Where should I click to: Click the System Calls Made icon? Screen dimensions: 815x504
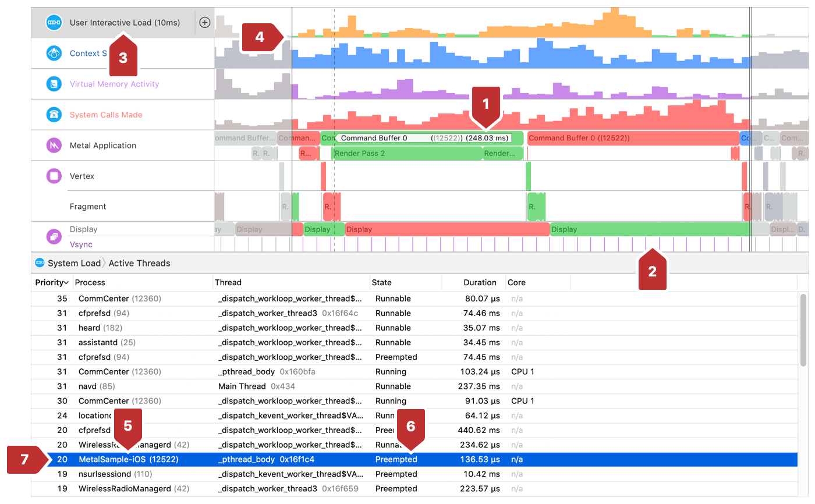[54, 115]
